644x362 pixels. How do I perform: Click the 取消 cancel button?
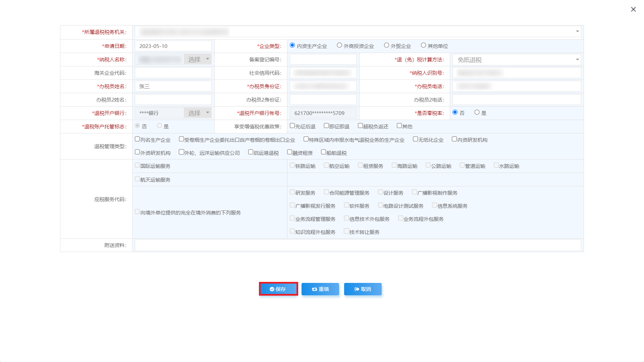[x=363, y=289]
